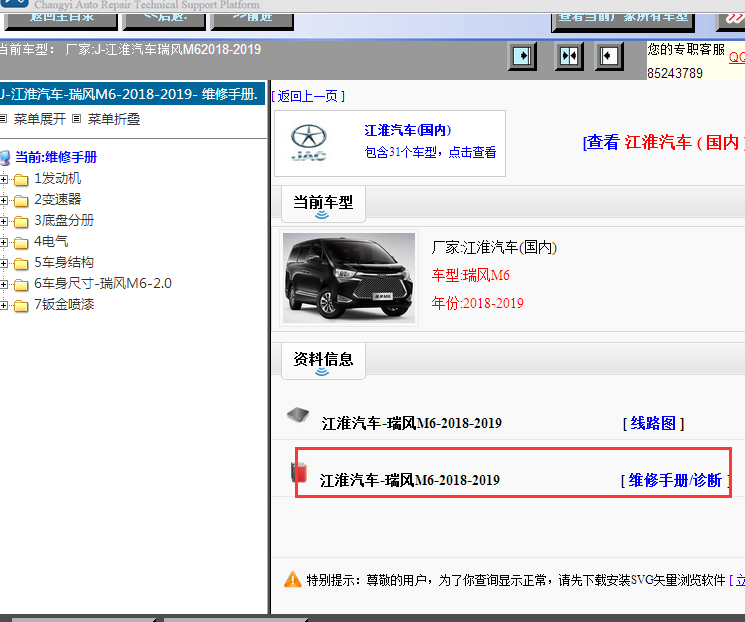Screen dimensions: 745x622
Task: Open the [查看 江淮汽车(国内) link
Action: click(x=664, y=142)
